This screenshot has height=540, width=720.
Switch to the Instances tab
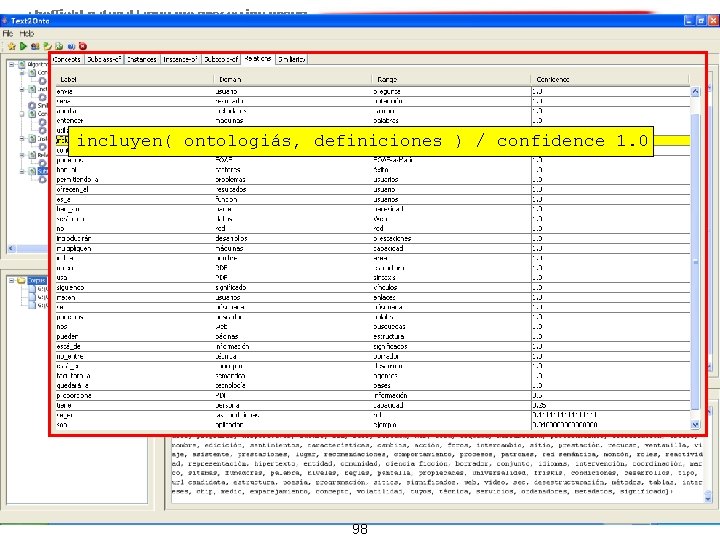[142, 59]
